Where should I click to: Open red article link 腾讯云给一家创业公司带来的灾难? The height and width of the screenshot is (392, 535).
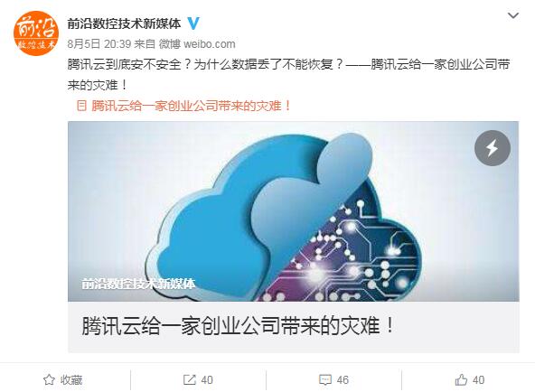coord(191,106)
